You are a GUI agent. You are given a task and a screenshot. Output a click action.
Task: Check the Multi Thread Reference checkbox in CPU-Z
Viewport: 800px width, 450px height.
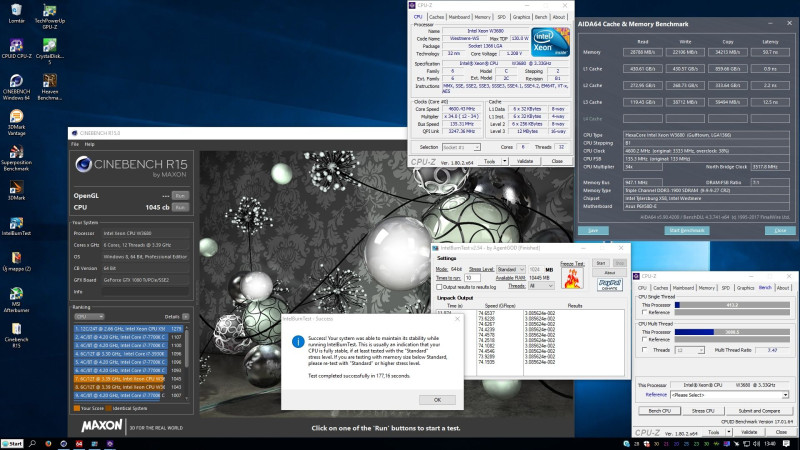pos(644,339)
